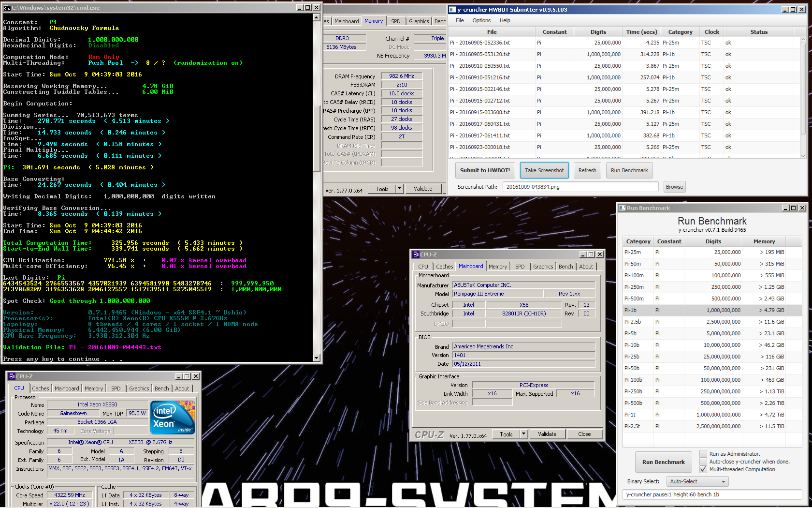Screen dimensions: 812x508
Task: Click cmd window scroll down arrow
Action: point(317,358)
